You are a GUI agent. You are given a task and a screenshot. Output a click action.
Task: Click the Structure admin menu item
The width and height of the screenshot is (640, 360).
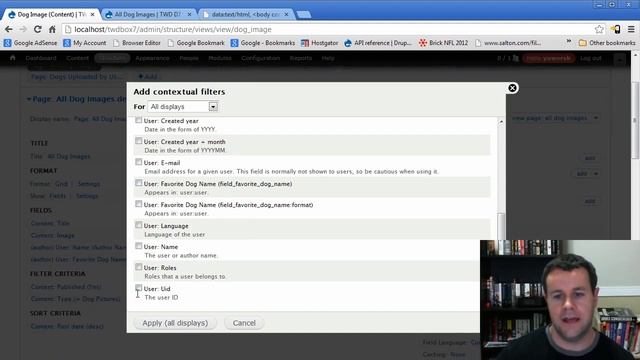tap(112, 58)
